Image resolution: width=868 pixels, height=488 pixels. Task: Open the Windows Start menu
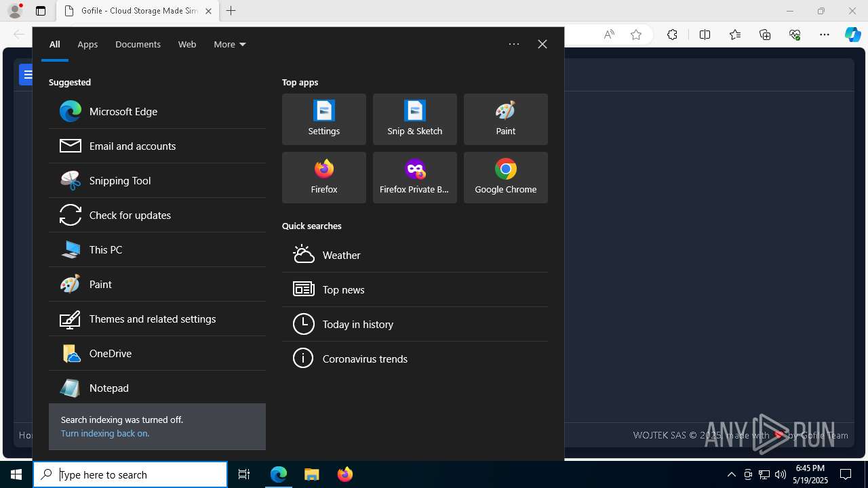click(16, 474)
